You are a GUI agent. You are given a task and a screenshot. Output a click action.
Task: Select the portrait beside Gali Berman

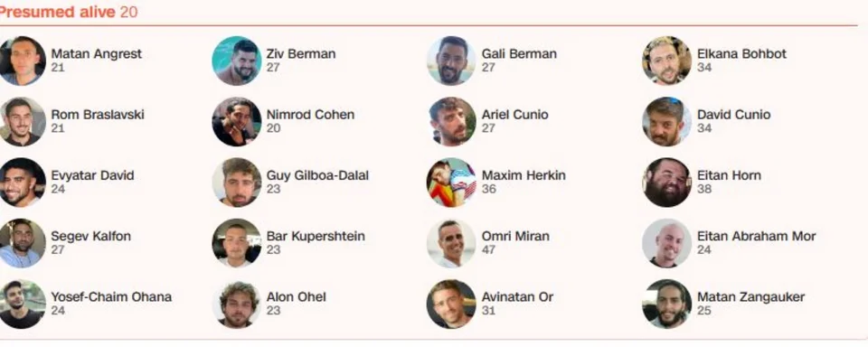click(451, 61)
